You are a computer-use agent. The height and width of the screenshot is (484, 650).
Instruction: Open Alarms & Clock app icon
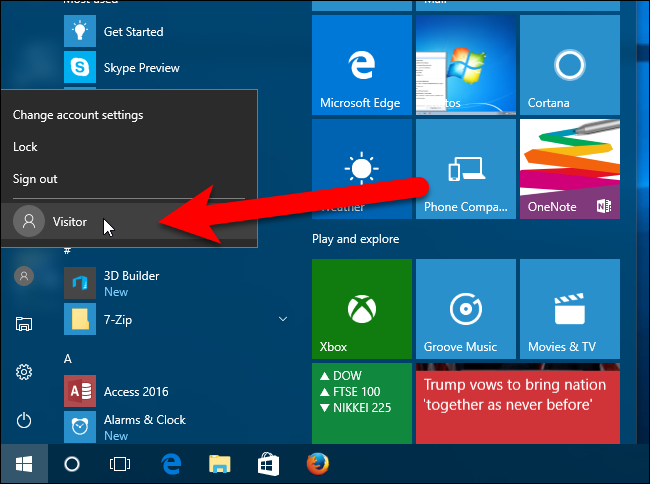coord(80,426)
